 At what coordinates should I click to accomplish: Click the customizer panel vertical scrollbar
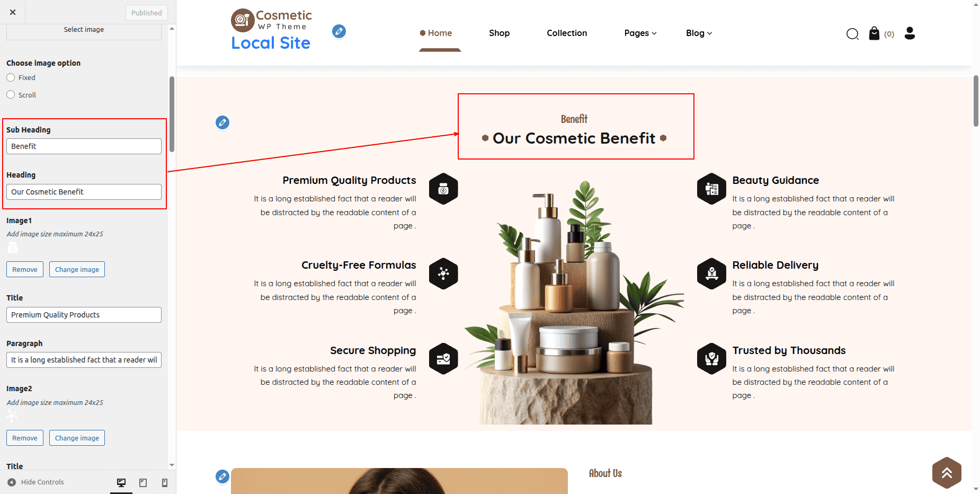172,114
